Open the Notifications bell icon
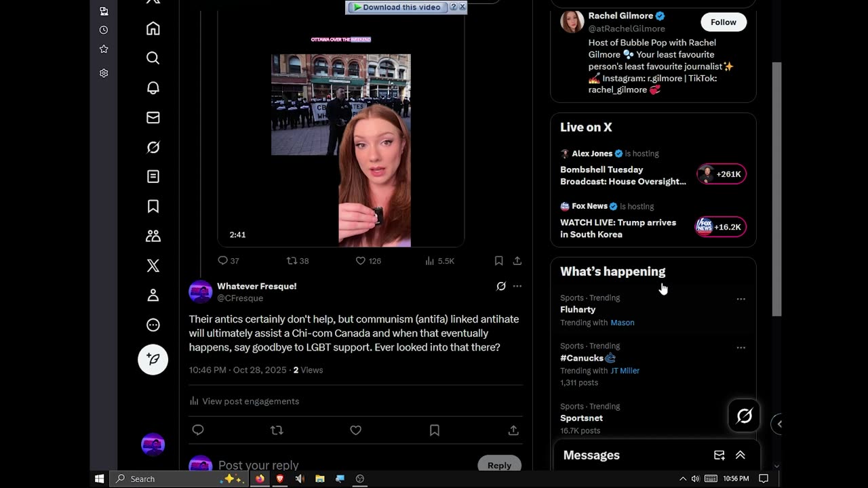The image size is (868, 488). tap(153, 88)
